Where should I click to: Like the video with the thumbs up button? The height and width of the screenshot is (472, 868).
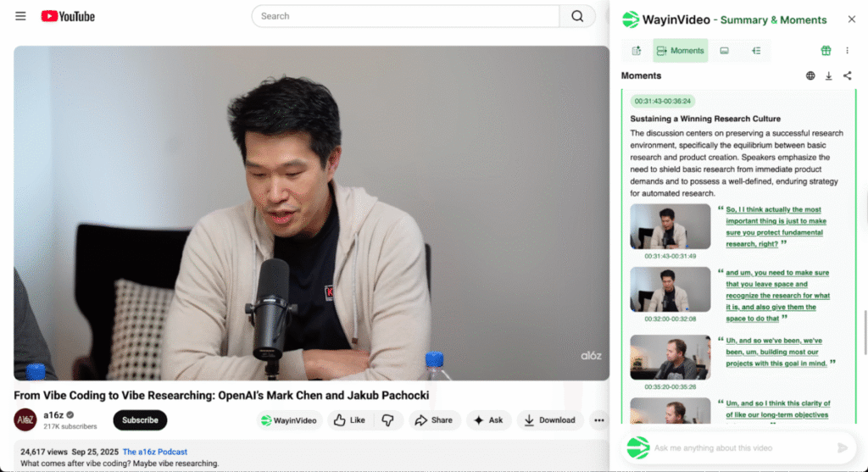point(349,420)
